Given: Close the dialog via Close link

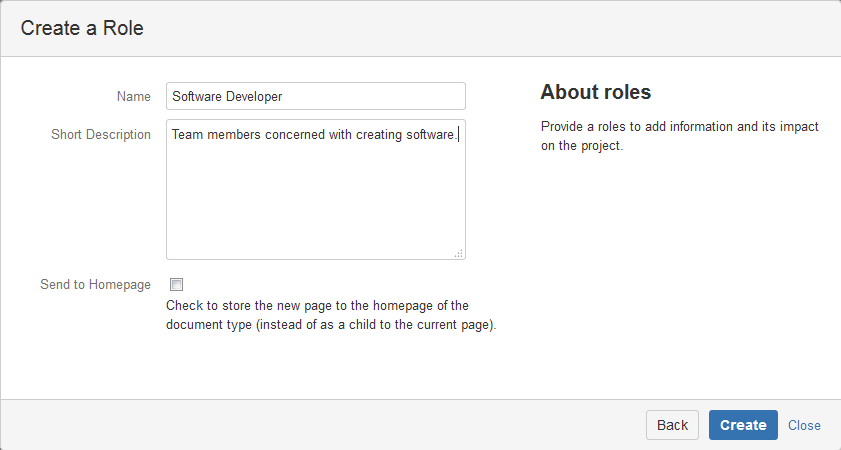Looking at the screenshot, I should 804,425.
